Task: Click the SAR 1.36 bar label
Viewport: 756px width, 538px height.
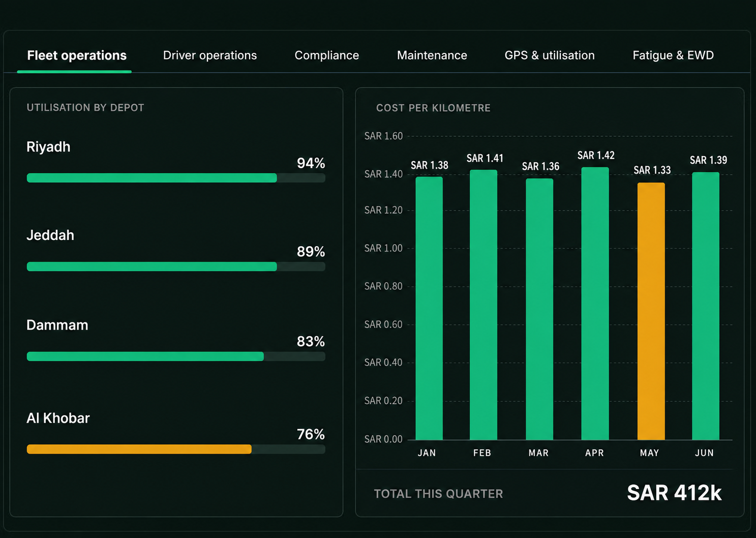Action: pos(540,166)
